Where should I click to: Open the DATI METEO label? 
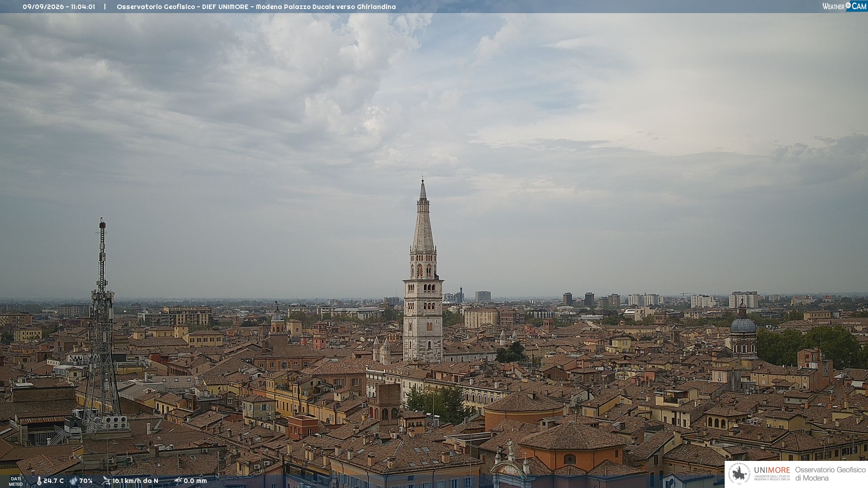16,481
